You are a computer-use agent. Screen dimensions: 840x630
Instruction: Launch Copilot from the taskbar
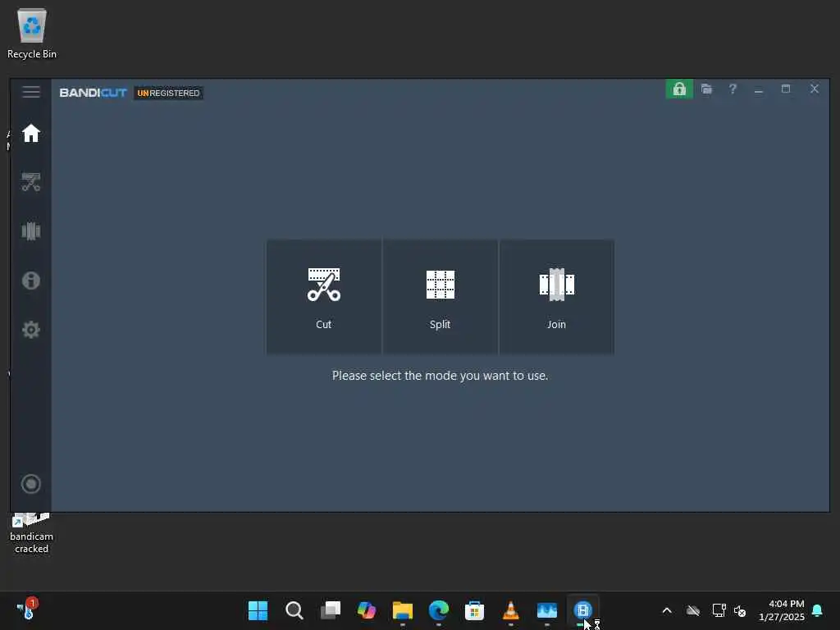367,610
